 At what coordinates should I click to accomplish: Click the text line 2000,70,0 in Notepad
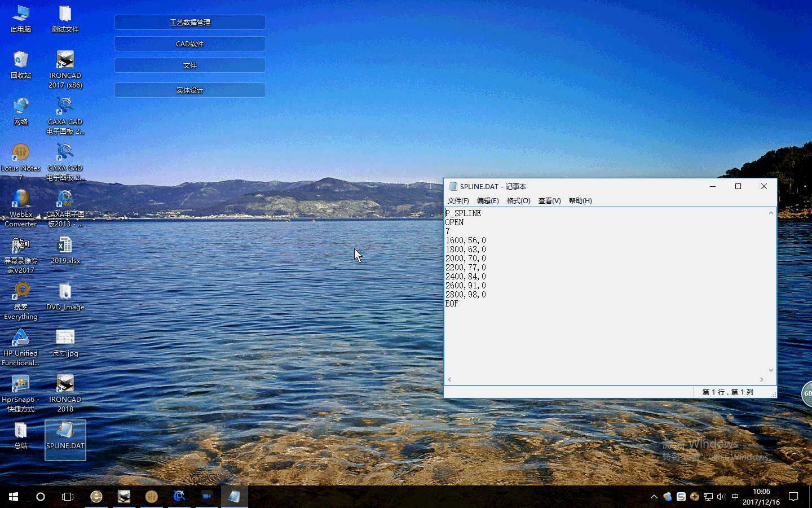466,259
